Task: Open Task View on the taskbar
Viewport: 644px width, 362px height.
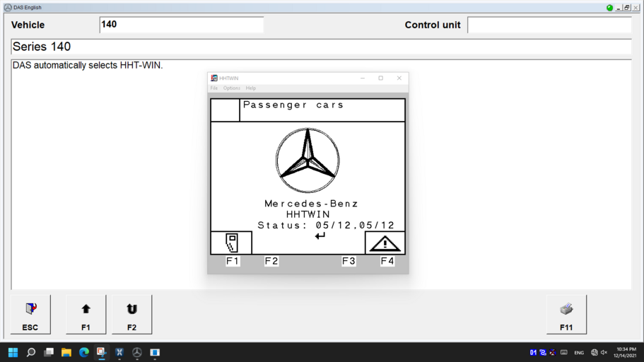Action: 49,353
